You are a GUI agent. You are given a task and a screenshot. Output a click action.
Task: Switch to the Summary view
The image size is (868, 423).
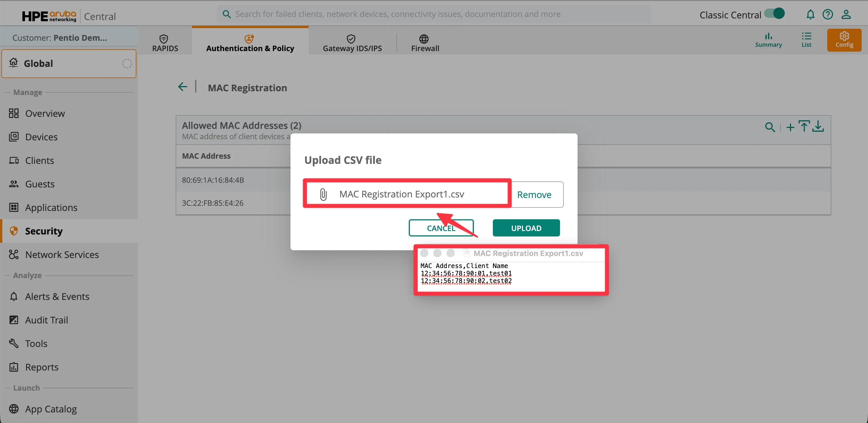768,40
